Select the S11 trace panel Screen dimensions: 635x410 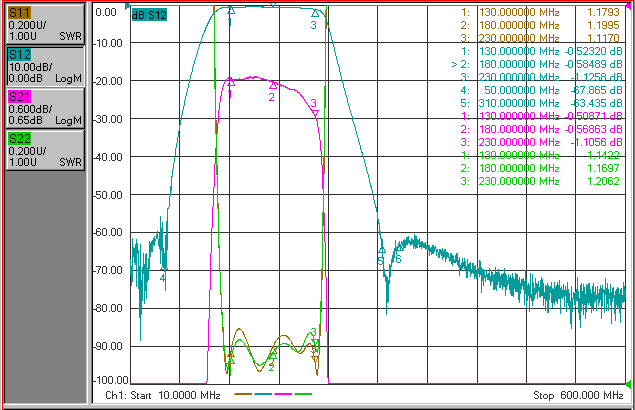(45, 24)
